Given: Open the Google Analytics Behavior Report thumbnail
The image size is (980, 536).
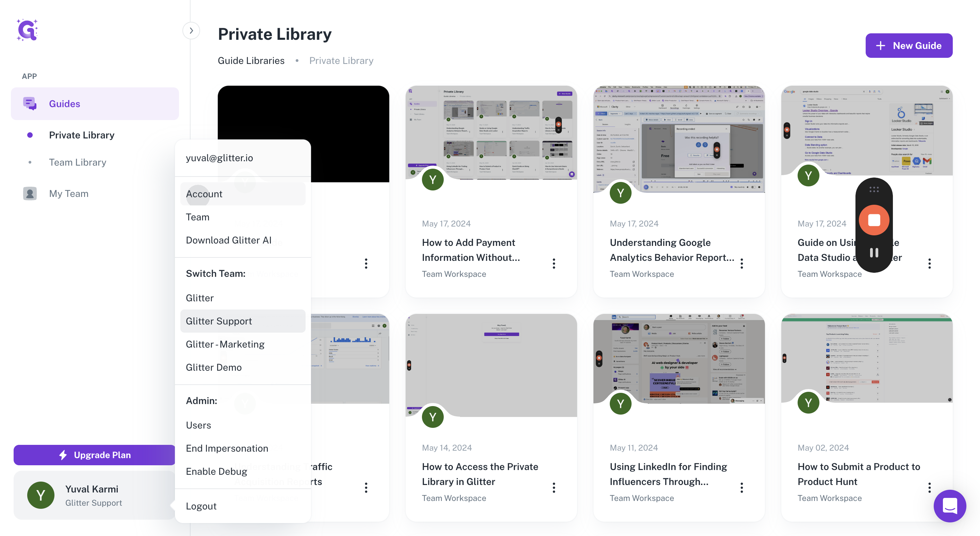Looking at the screenshot, I should click(x=679, y=139).
